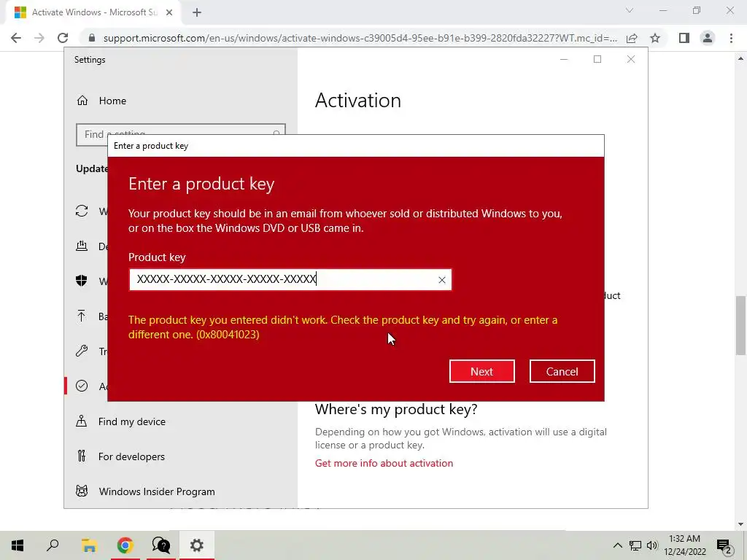747x560 pixels.
Task: Click the Windows Insider cat icon
Action: point(82,491)
